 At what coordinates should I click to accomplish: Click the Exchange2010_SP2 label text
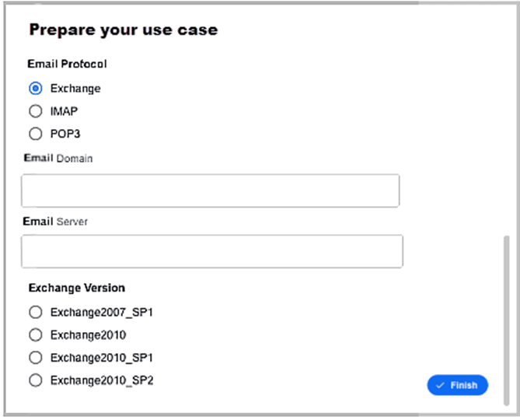coord(102,380)
